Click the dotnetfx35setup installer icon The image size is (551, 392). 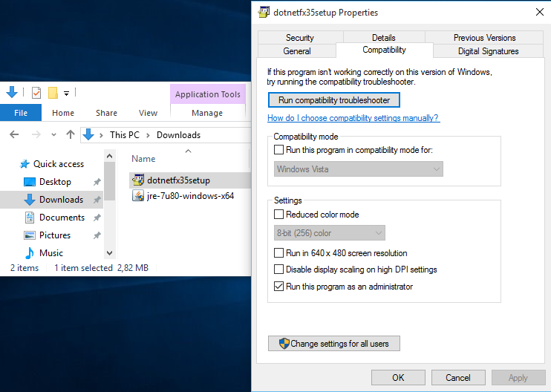pos(138,180)
